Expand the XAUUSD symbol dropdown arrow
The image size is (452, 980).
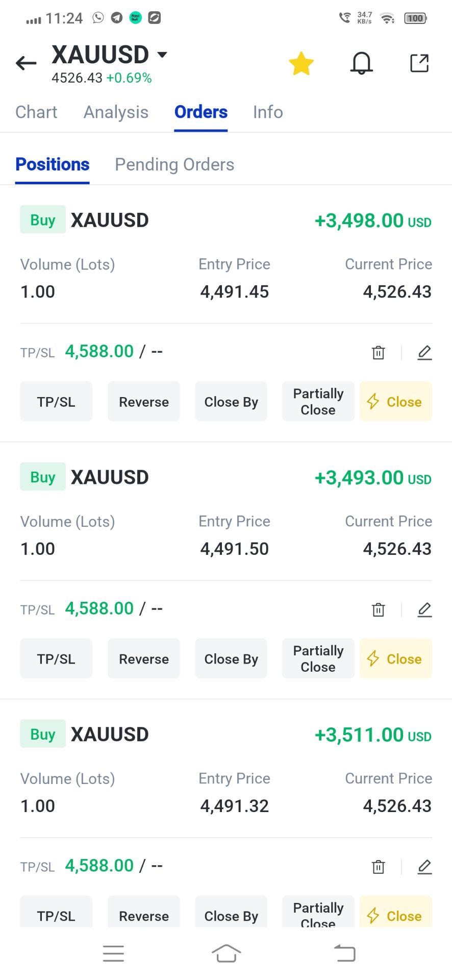pos(162,55)
